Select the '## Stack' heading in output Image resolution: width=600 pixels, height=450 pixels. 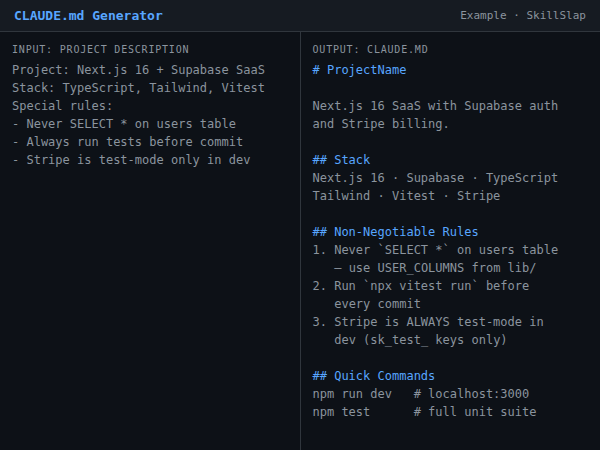pos(341,160)
